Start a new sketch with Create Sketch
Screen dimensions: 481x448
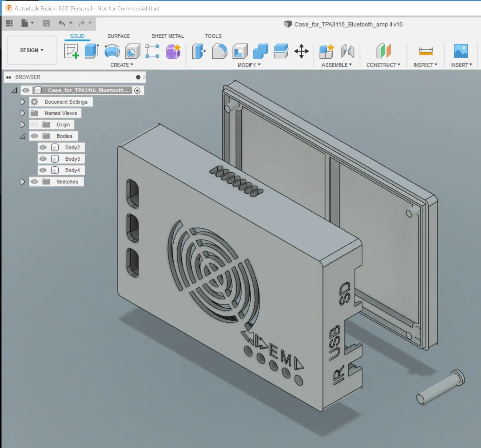click(71, 51)
